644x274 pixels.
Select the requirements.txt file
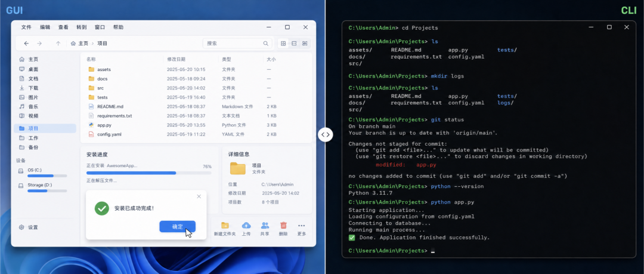point(196,116)
